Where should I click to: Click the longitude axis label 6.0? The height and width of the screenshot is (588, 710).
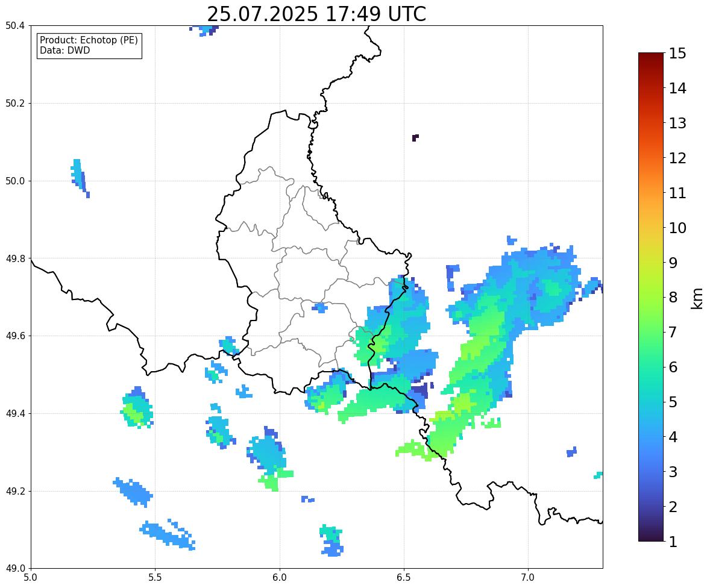click(x=280, y=578)
